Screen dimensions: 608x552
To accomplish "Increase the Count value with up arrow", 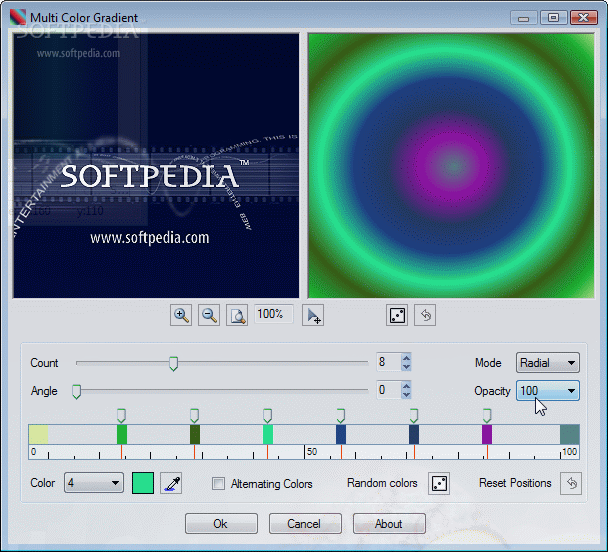I will tap(406, 358).
